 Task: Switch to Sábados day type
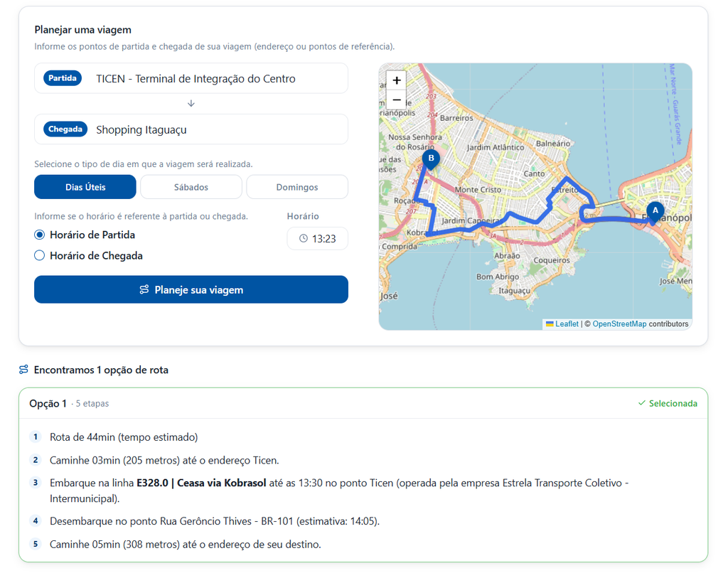click(191, 187)
